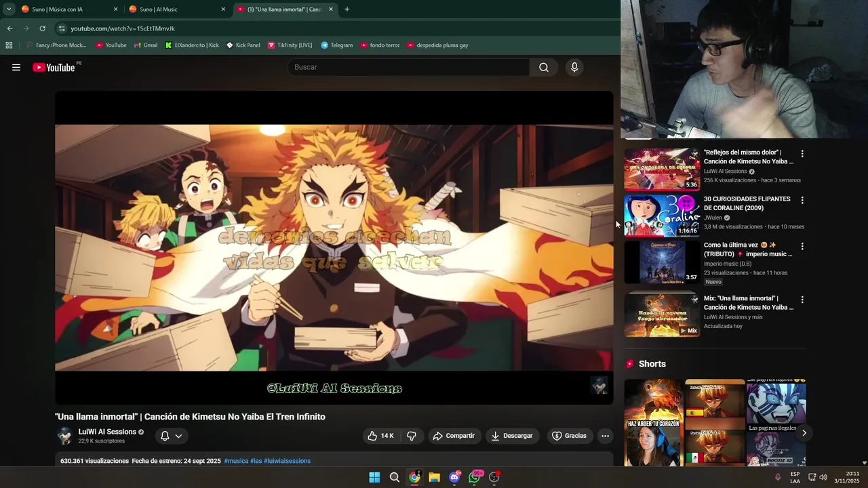This screenshot has height=488, width=868.
Task: Open the ElXandercito | Kick bookmark
Action: 192,45
